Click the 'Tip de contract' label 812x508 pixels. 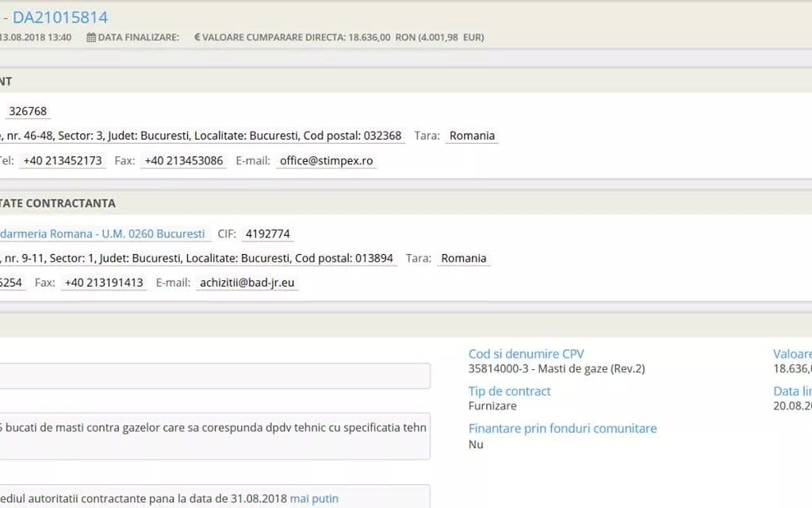(509, 391)
